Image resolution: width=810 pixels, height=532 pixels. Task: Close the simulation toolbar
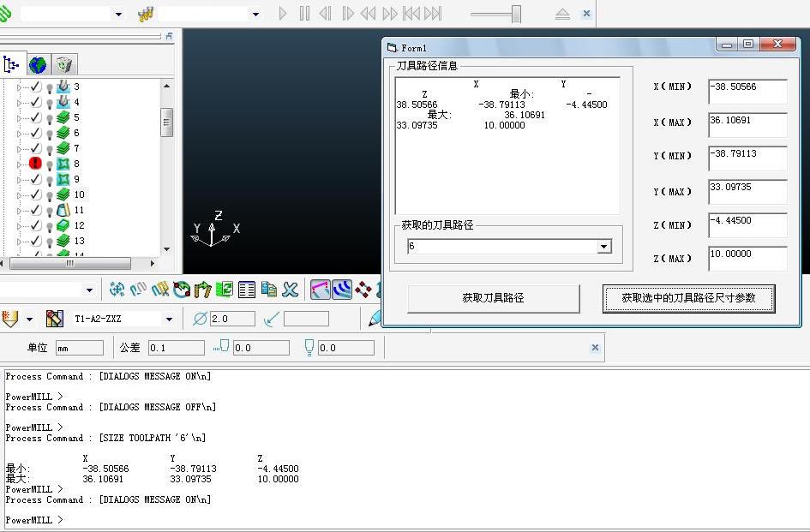click(x=586, y=14)
